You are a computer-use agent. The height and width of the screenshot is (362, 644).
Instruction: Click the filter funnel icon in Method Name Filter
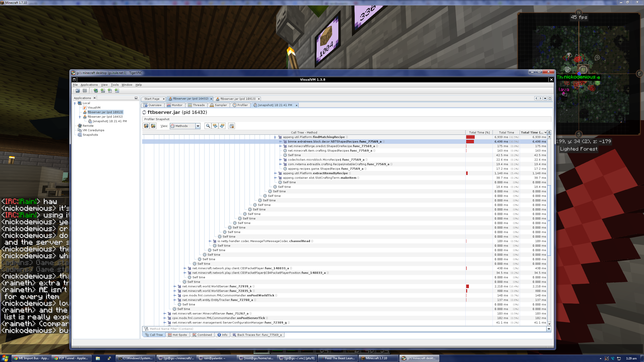click(146, 329)
